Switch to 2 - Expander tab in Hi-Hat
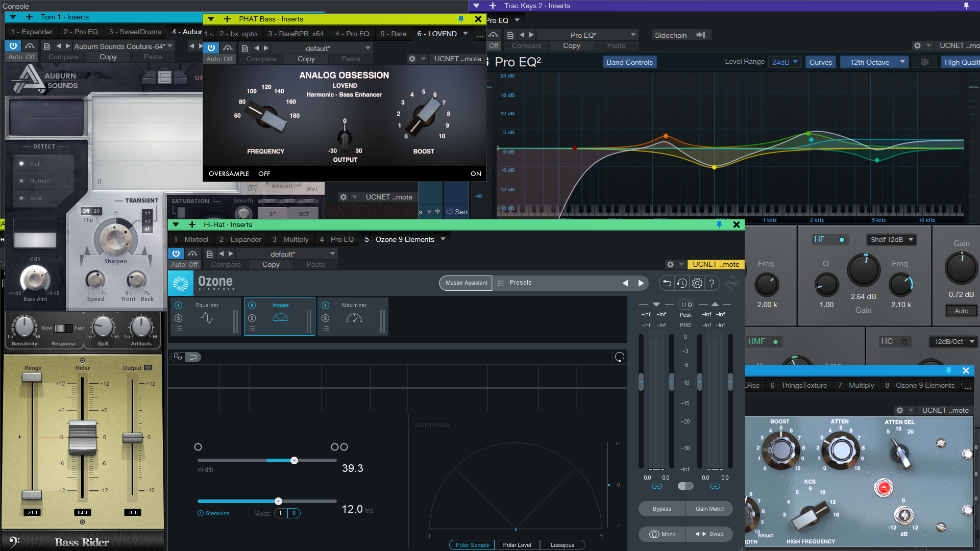Viewport: 980px width, 551px height. point(240,239)
